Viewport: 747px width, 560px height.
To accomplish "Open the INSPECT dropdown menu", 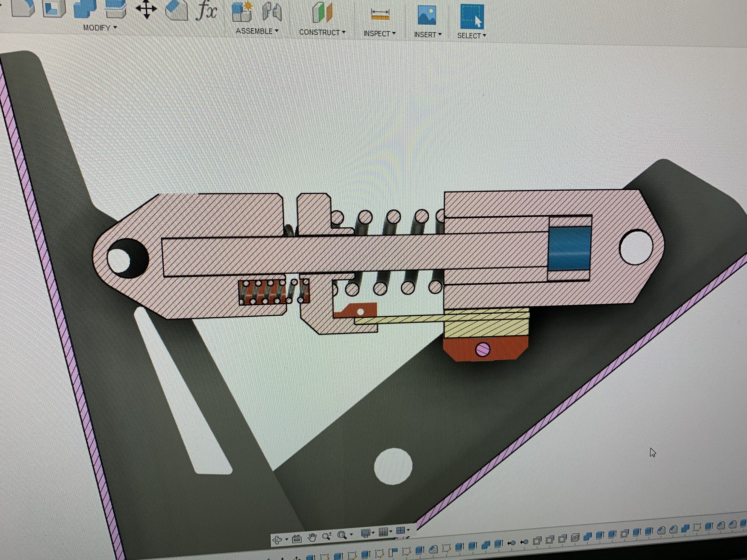I will pos(380,34).
